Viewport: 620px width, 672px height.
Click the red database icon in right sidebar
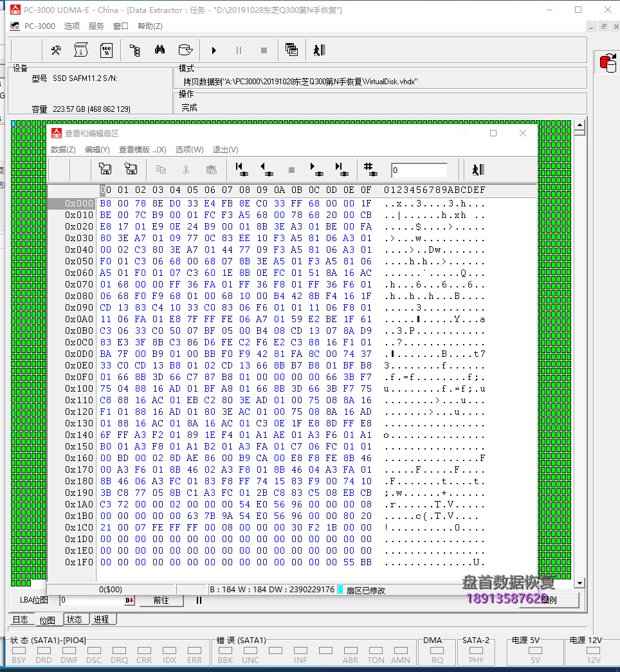click(608, 63)
